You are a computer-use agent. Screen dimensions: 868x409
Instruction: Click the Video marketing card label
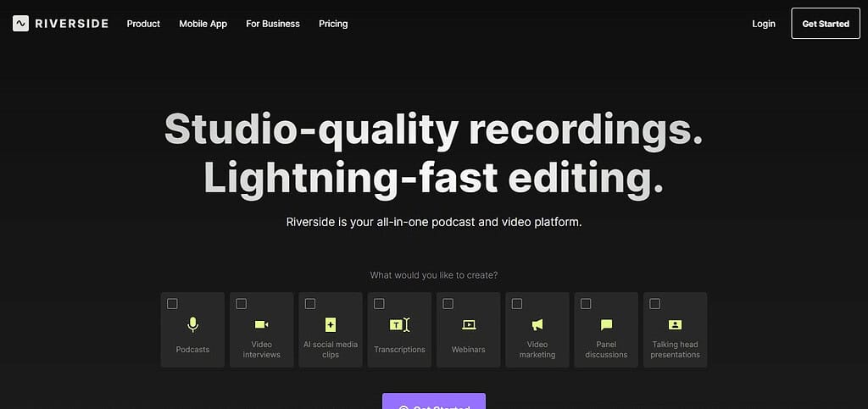[x=537, y=350]
